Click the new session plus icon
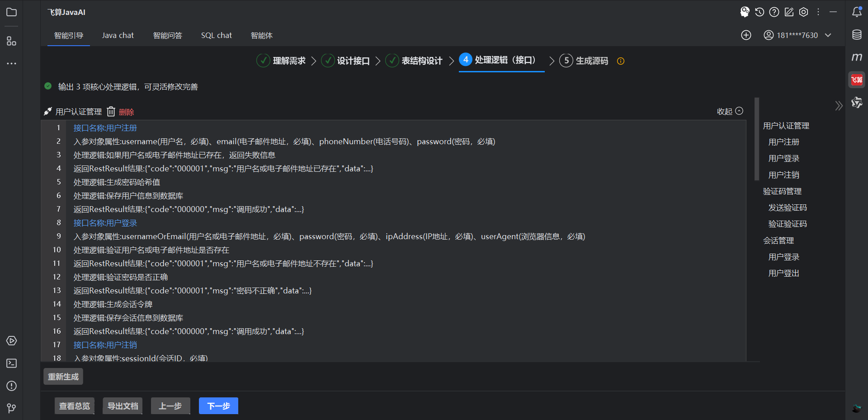 pyautogui.click(x=746, y=35)
